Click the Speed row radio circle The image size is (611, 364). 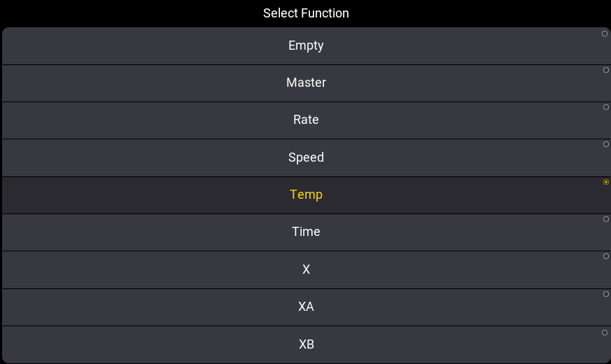coord(605,144)
